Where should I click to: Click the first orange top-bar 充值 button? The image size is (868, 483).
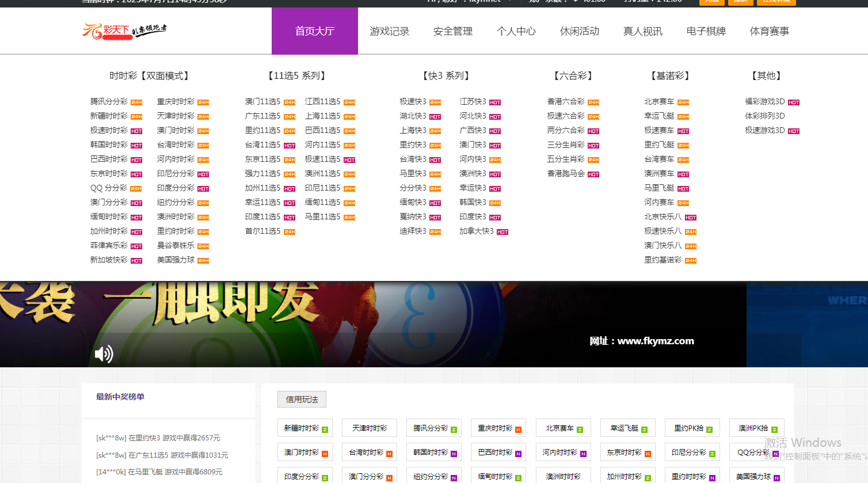pos(711,2)
